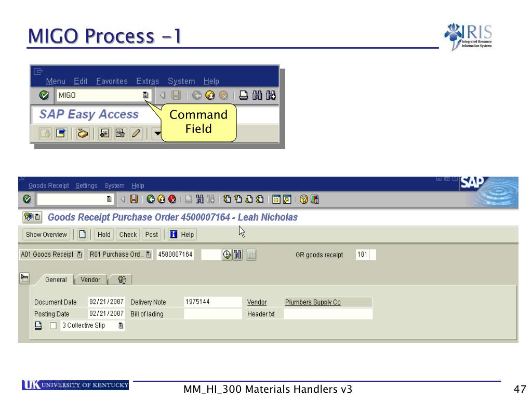532x399 pixels.
Task: Click the Bill of lading field
Action: pos(212,314)
